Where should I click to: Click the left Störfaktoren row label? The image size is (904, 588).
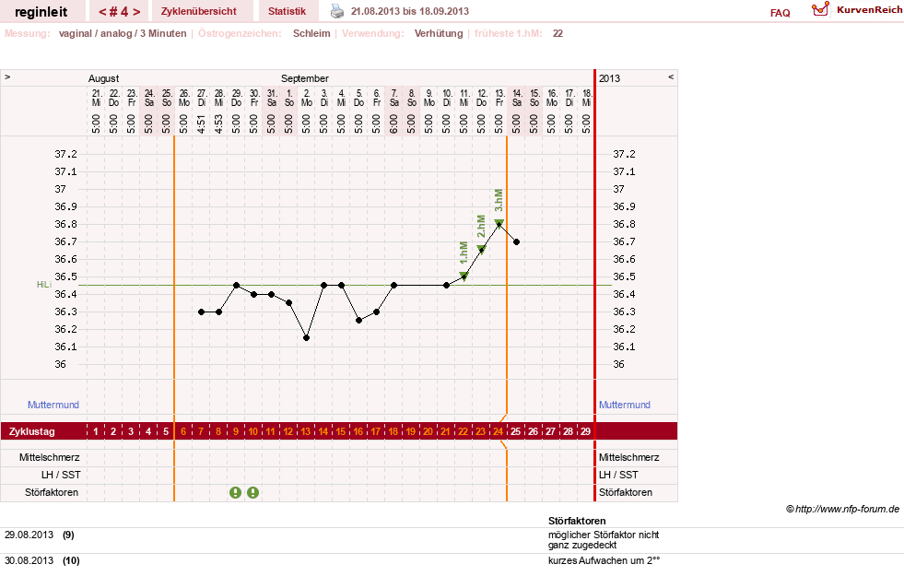(52, 492)
